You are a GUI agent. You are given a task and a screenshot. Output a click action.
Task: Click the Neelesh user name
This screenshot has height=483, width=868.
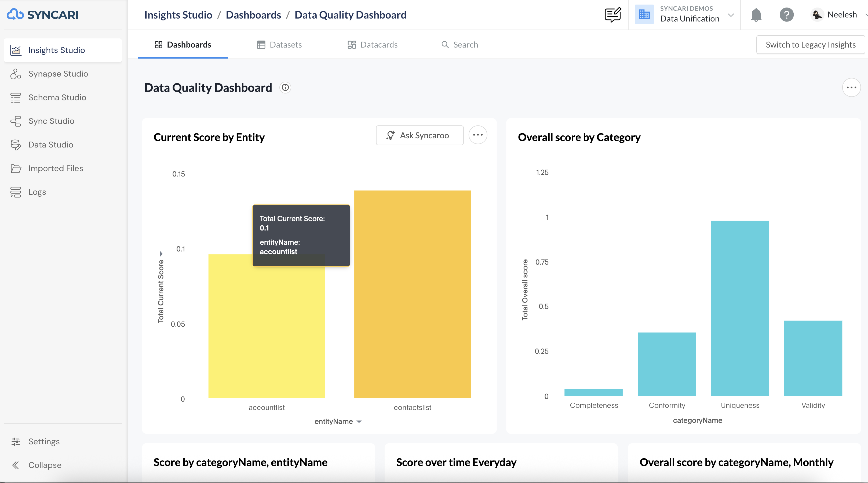pos(842,15)
